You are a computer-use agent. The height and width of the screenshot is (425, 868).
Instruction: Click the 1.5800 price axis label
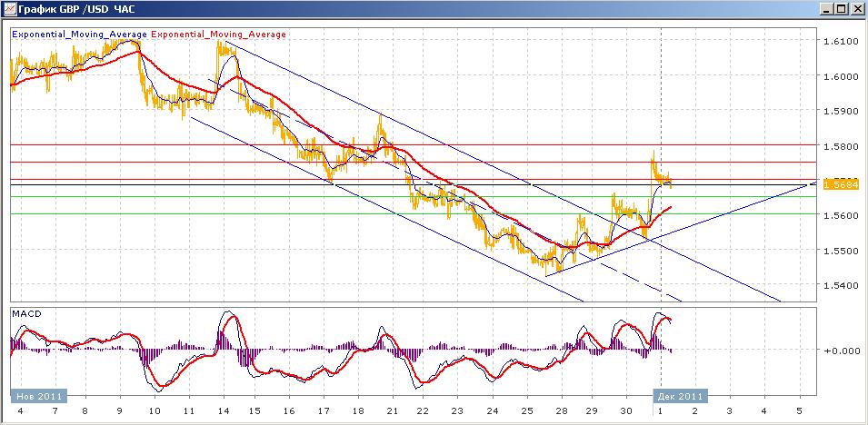click(839, 146)
